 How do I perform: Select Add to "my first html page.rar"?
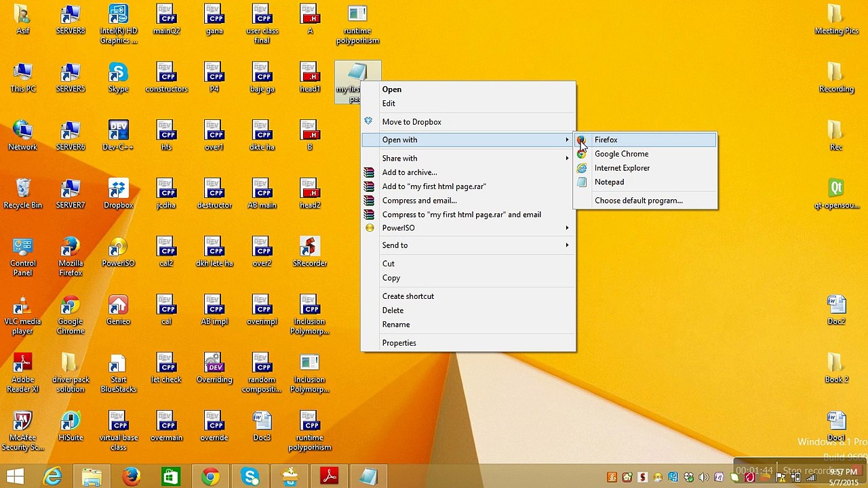[468, 186]
